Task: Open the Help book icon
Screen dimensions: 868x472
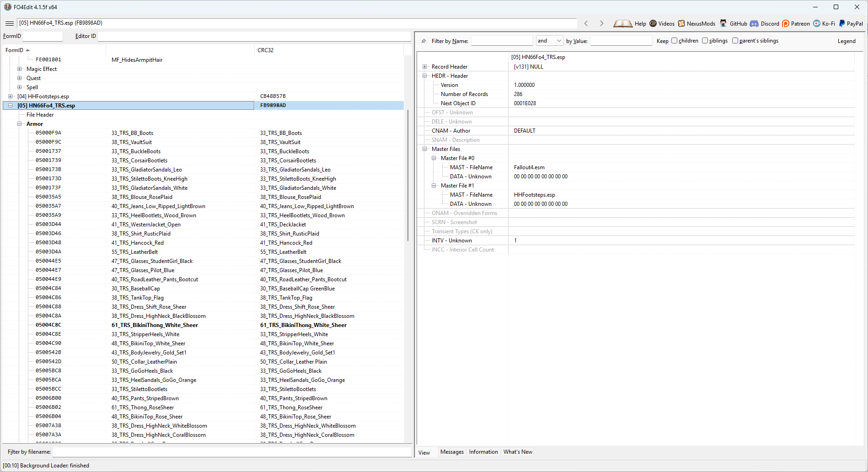Action: (x=623, y=23)
